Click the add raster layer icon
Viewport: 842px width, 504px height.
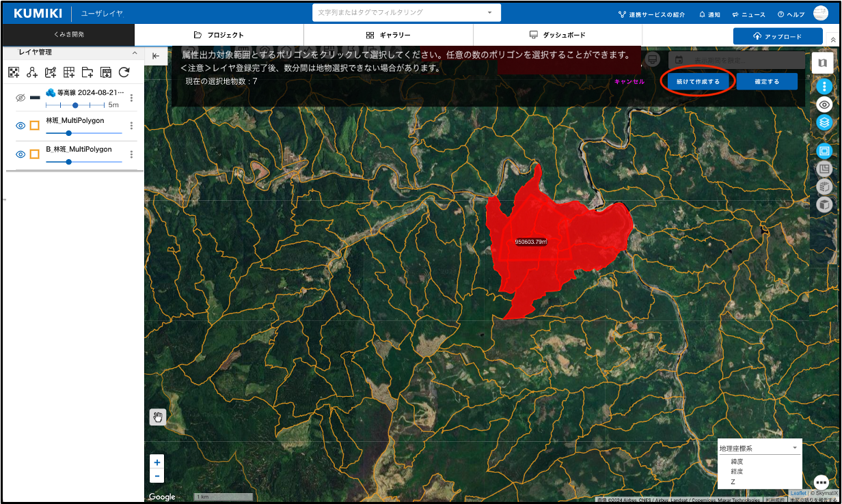[x=14, y=72]
